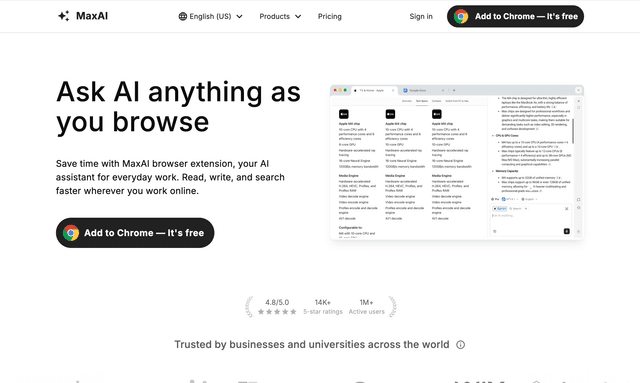This screenshot has height=383, width=640.
Task: Click the "Ask AI anything as you browse" heading
Action: tap(178, 107)
